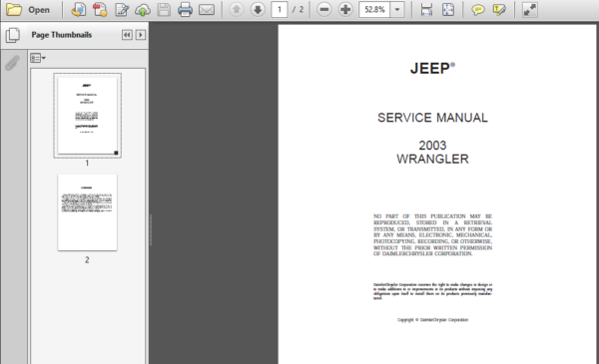Collapse the Page Thumbnails panel
The image size is (599, 364).
[127, 35]
